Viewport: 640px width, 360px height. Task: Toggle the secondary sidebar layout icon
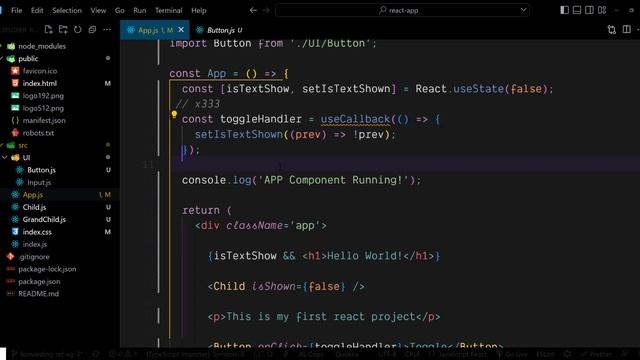(x=589, y=10)
